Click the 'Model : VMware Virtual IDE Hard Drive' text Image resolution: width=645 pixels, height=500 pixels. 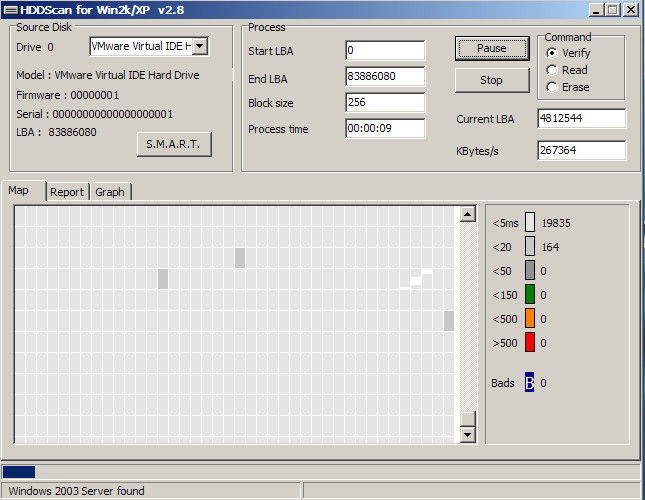(x=108, y=75)
